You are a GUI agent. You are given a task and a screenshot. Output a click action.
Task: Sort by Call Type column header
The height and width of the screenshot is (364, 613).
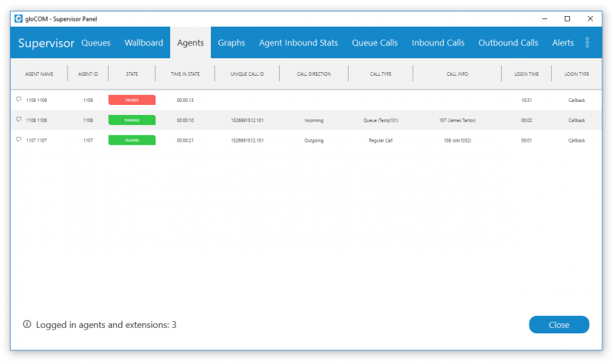(x=381, y=74)
